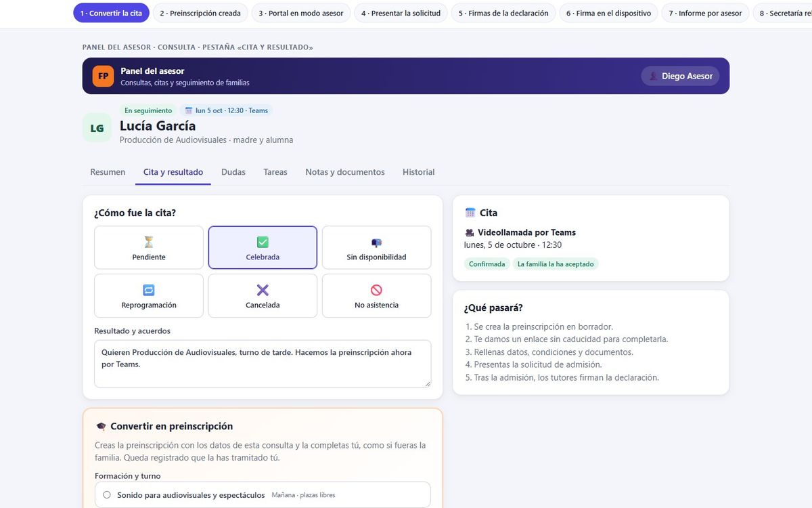Open the Tareas tab
This screenshot has width=812, height=508.
coord(275,172)
